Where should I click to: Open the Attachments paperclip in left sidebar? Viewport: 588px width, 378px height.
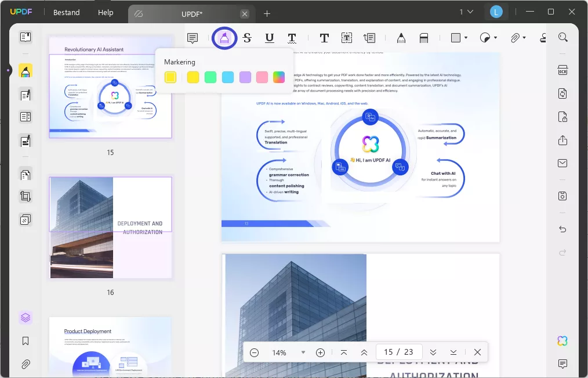(26, 364)
